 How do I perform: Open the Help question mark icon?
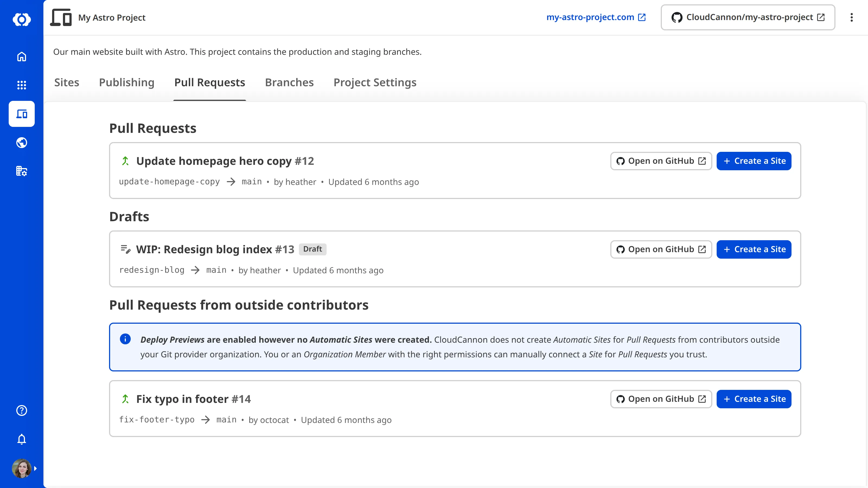[x=22, y=410]
